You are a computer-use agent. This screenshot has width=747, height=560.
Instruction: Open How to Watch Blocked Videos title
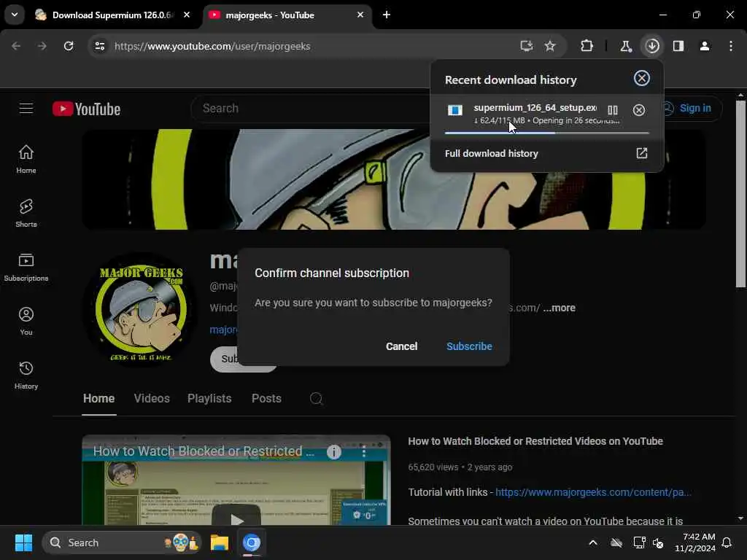(535, 441)
